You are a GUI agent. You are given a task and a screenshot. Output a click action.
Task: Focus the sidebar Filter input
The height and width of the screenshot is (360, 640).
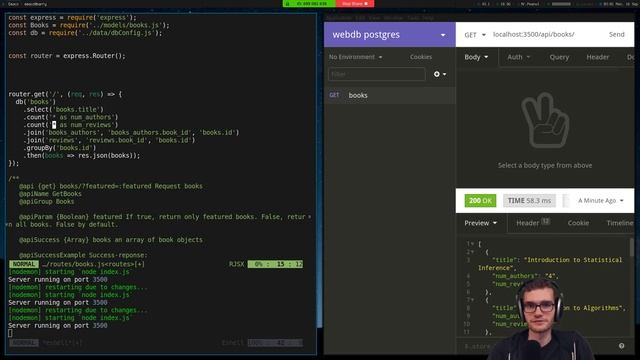(376, 74)
